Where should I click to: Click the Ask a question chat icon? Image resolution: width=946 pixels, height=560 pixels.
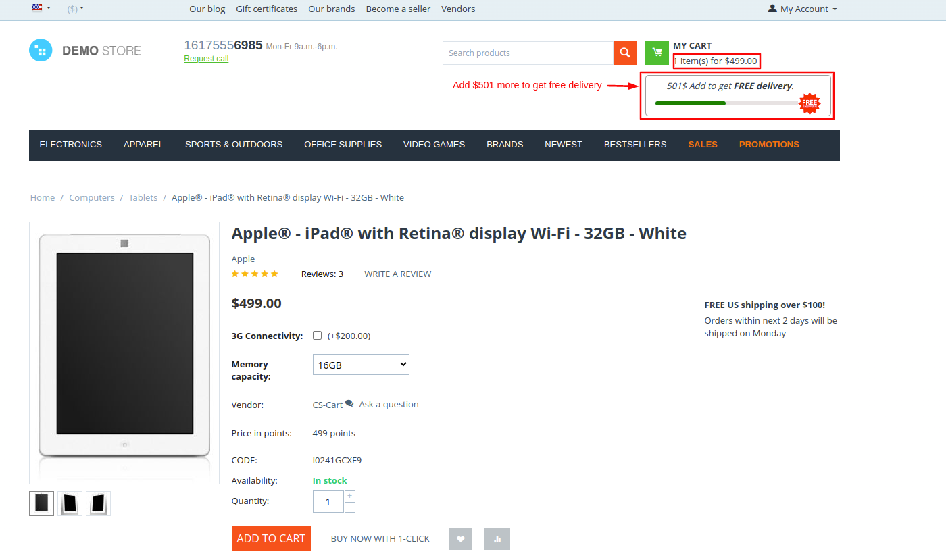tap(349, 403)
